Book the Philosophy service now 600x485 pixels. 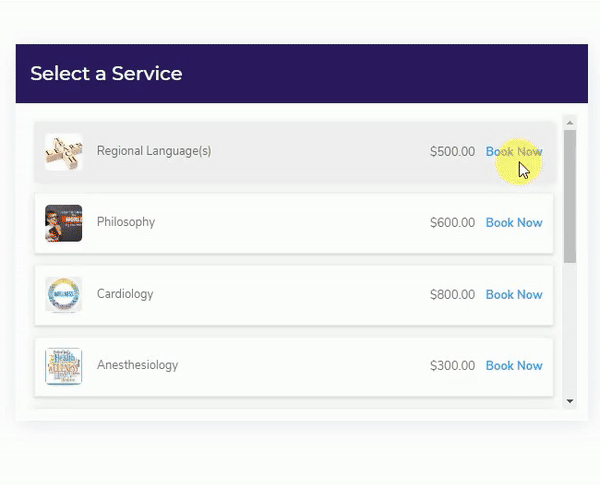(x=514, y=223)
